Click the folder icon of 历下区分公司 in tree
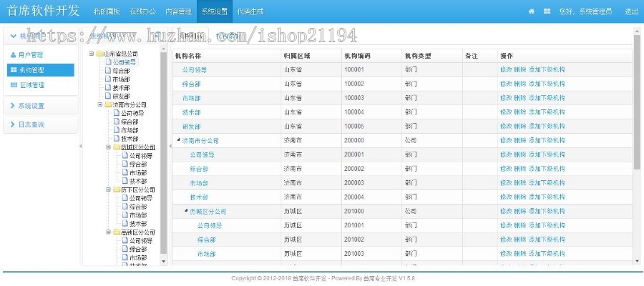644x286 pixels. [x=117, y=189]
